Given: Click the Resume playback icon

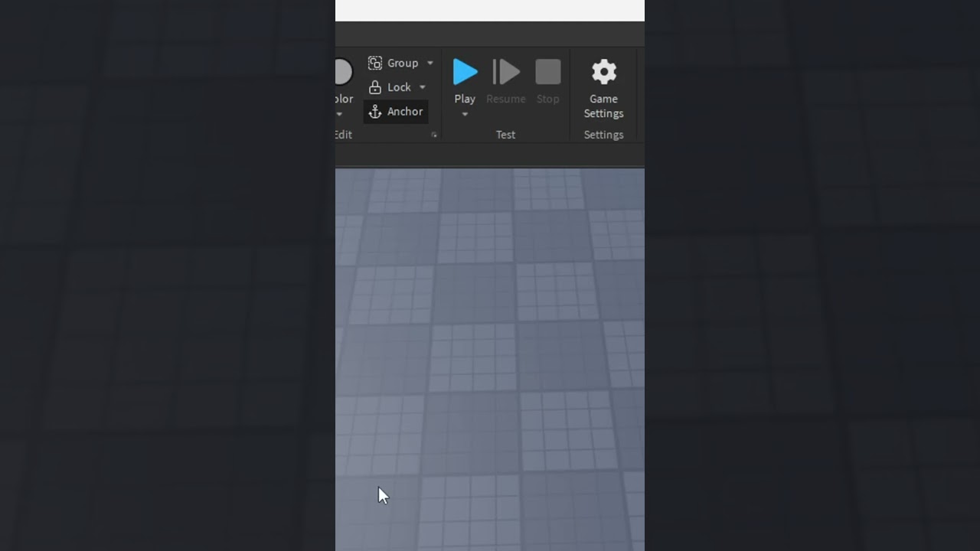Looking at the screenshot, I should click(506, 72).
